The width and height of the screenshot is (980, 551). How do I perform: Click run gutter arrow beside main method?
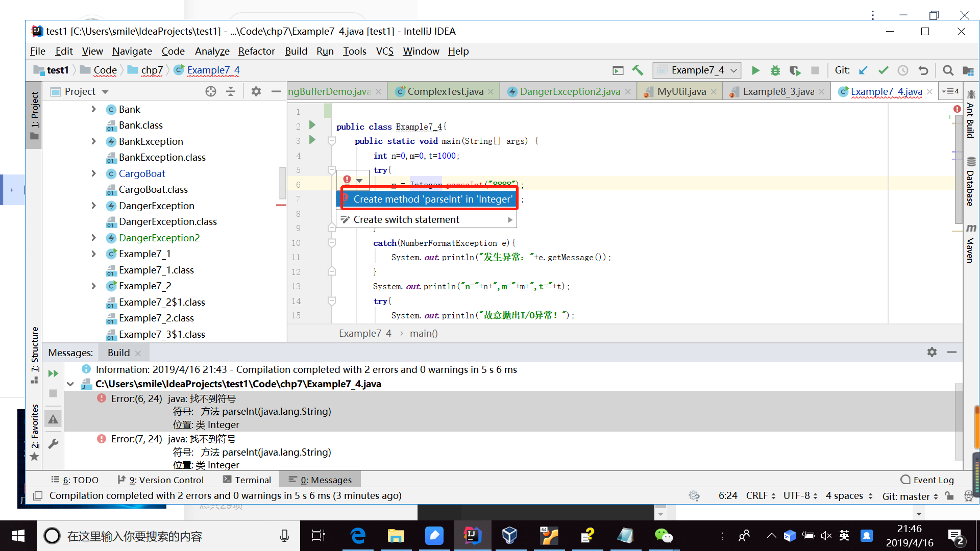[312, 140]
